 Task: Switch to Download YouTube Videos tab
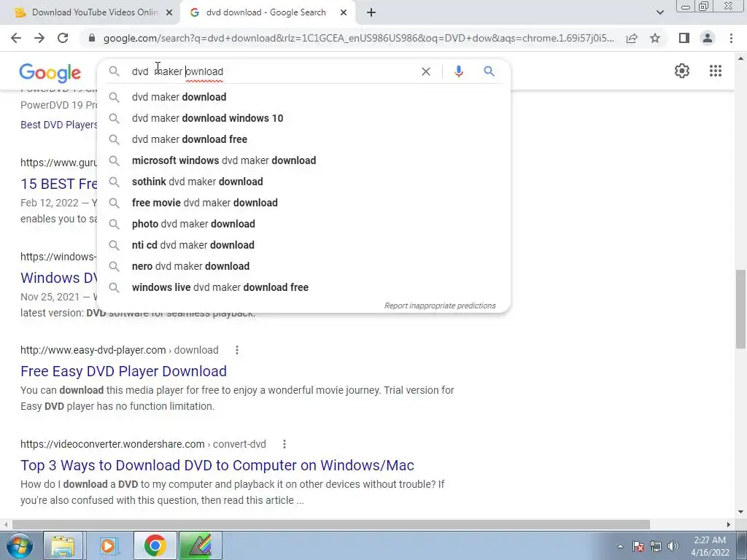(90, 12)
